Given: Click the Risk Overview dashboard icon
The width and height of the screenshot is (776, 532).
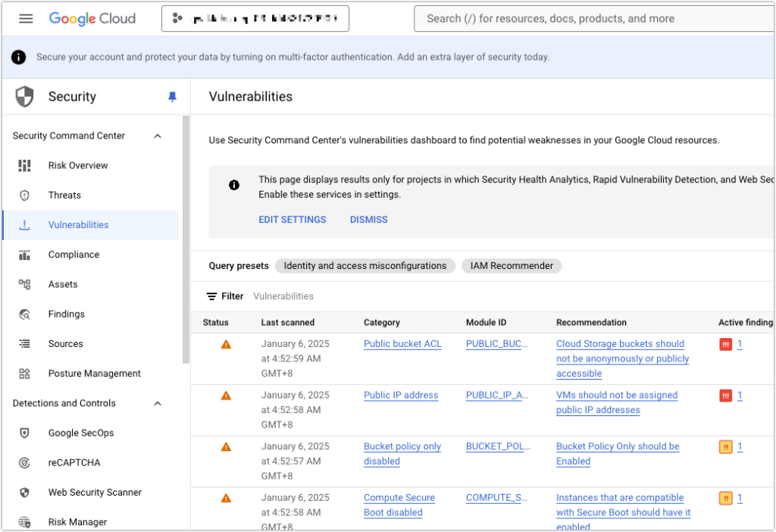Looking at the screenshot, I should coord(24,165).
